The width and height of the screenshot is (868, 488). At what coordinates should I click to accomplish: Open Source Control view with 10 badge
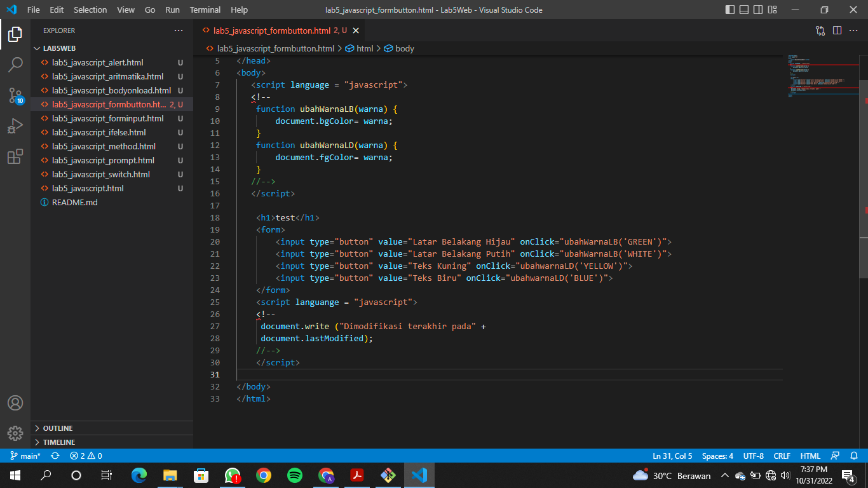point(15,95)
